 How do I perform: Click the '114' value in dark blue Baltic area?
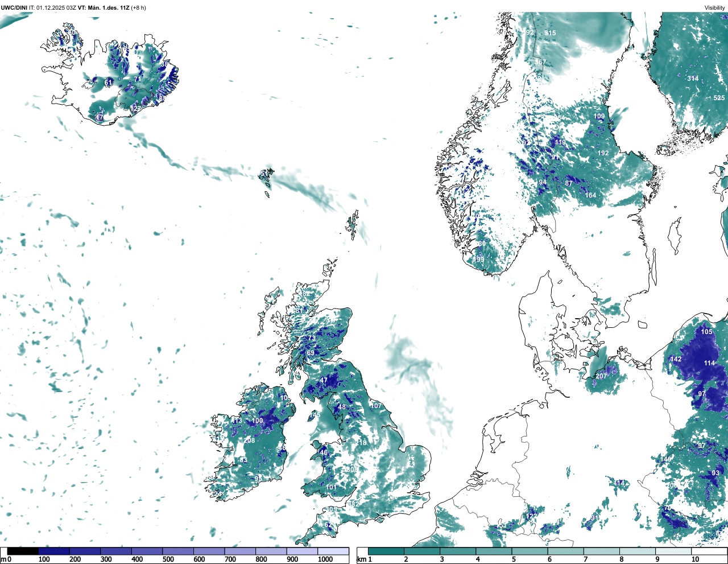[709, 363]
